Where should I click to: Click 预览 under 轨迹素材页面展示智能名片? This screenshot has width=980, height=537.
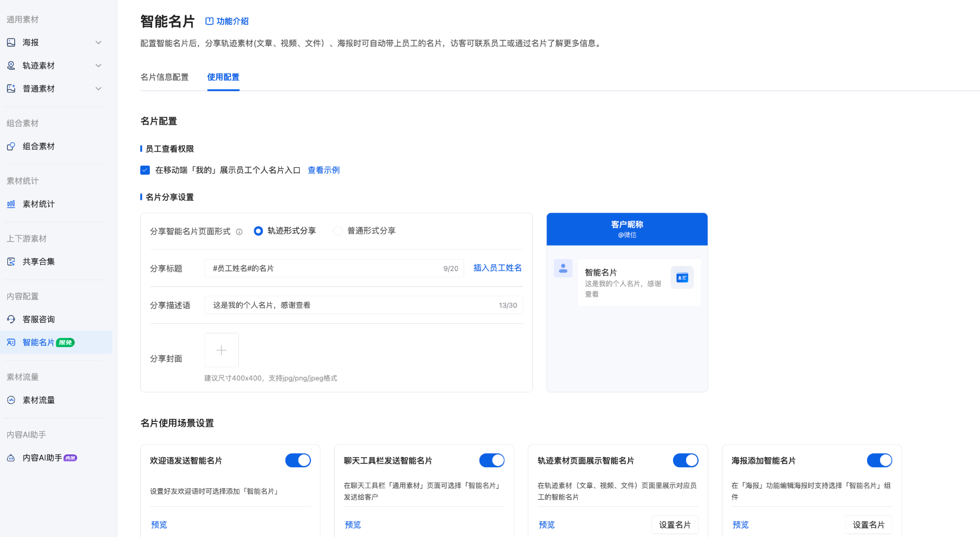click(x=546, y=525)
